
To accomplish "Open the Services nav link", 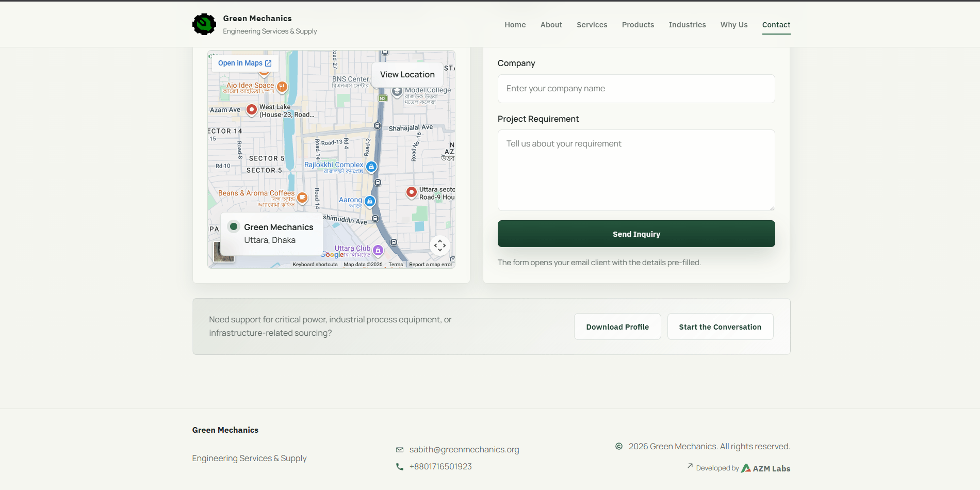I will point(592,25).
